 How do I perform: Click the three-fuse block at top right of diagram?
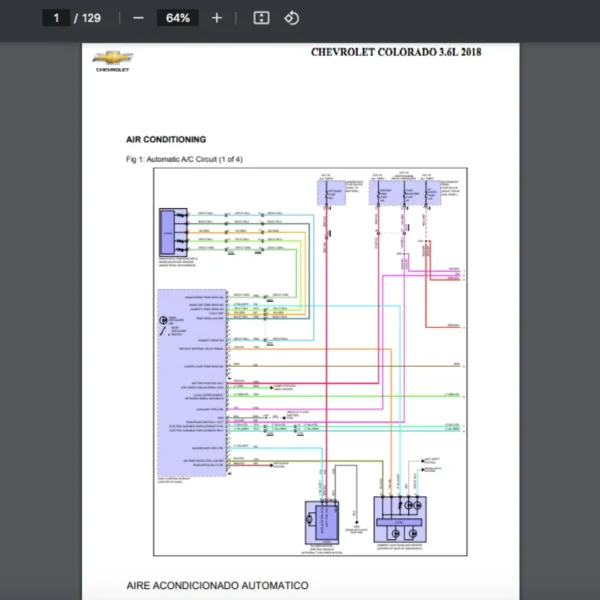pyautogui.click(x=404, y=190)
